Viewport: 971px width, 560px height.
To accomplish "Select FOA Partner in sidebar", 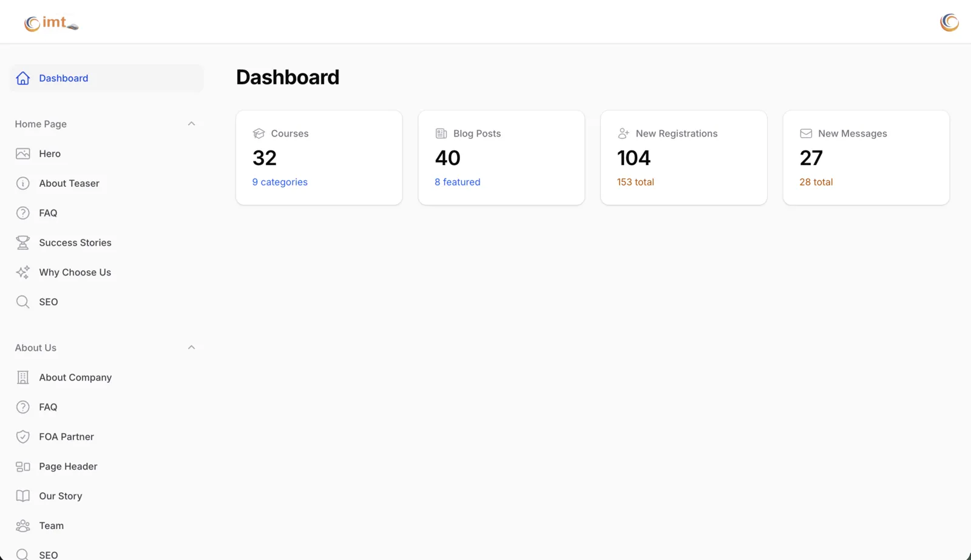I will point(107,437).
